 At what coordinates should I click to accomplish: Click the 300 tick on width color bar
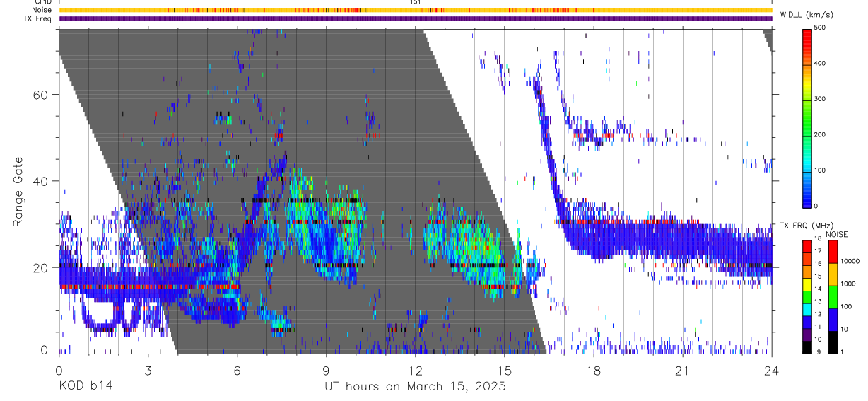[x=821, y=99]
